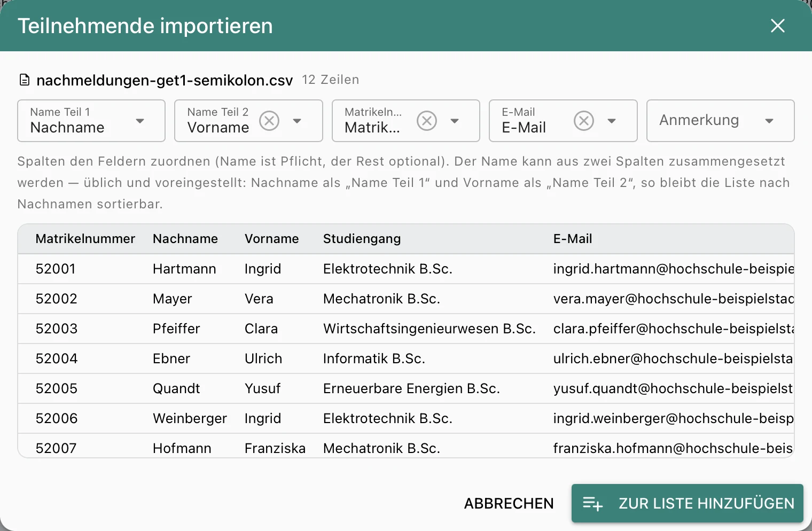Viewport: 812px width, 531px height.
Task: Click the Studiengang column header
Action: 362,239
